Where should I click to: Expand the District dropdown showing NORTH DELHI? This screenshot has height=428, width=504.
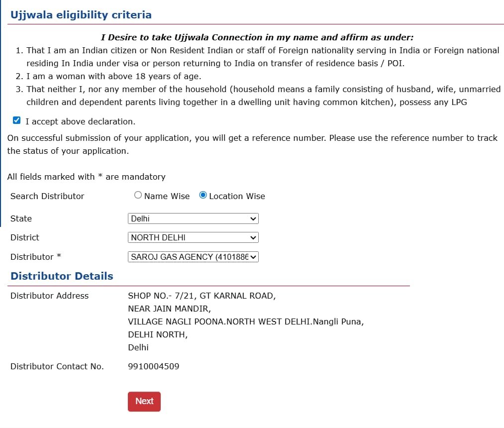point(193,237)
